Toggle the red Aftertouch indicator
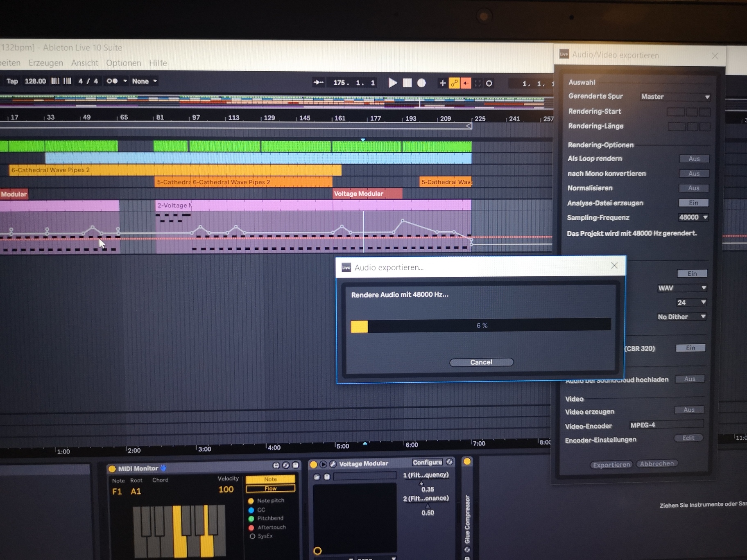This screenshot has height=560, width=747. point(251,528)
